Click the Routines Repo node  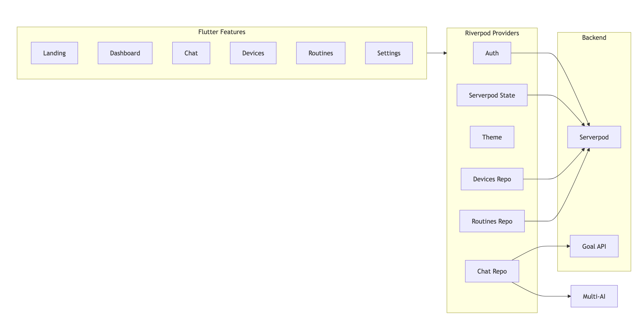[x=492, y=221]
